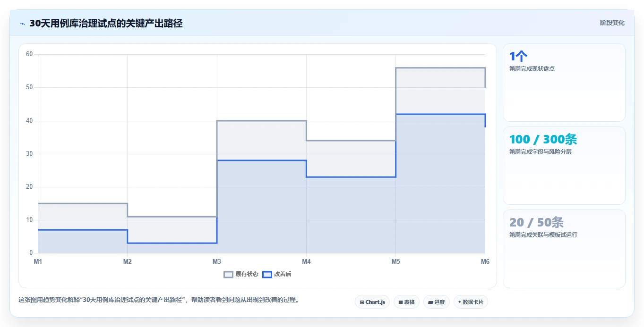Click the M4 axis label
Viewport: 644px width, 327px height.
pyautogui.click(x=306, y=261)
